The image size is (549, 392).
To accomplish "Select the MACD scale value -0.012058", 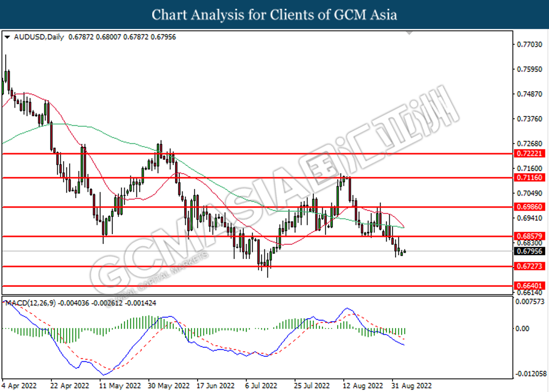I will [531, 374].
